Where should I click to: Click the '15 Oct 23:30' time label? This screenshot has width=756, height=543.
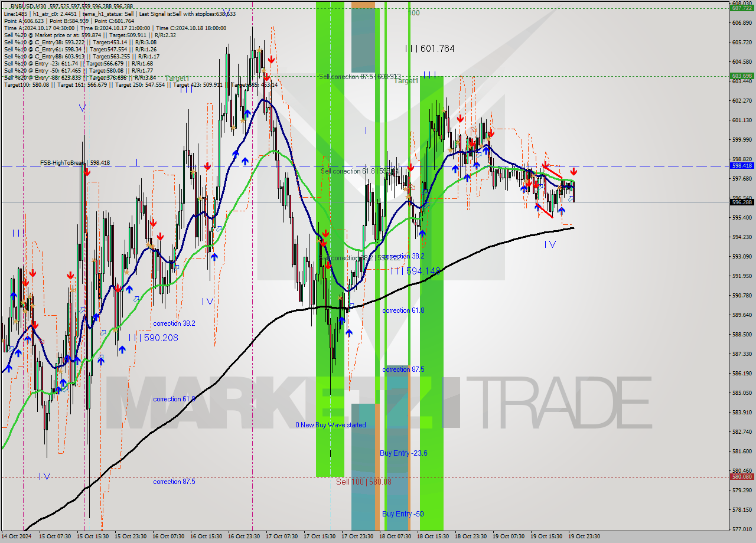(131, 537)
